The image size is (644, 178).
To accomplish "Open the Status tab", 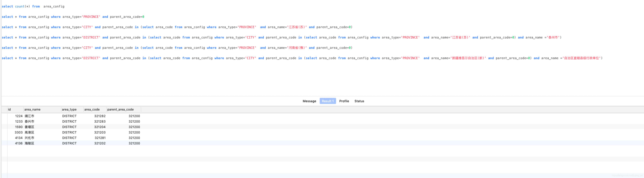I will pyautogui.click(x=359, y=101).
